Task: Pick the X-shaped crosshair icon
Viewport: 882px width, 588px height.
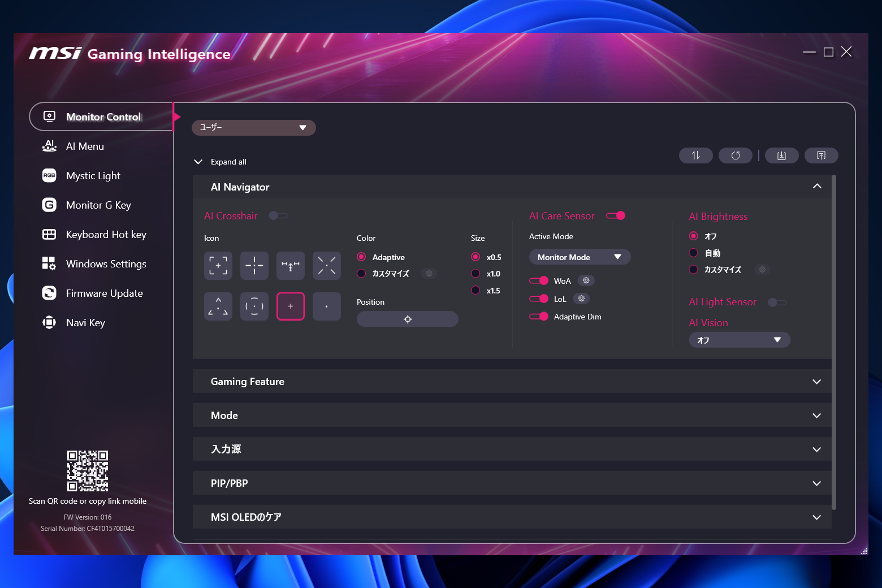Action: click(326, 265)
